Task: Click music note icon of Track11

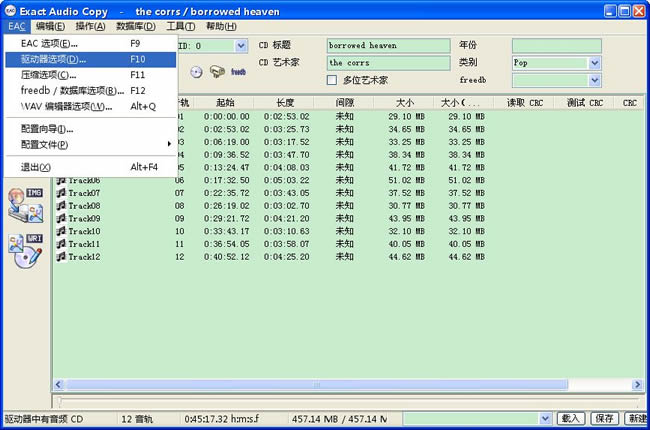Action: coord(61,244)
